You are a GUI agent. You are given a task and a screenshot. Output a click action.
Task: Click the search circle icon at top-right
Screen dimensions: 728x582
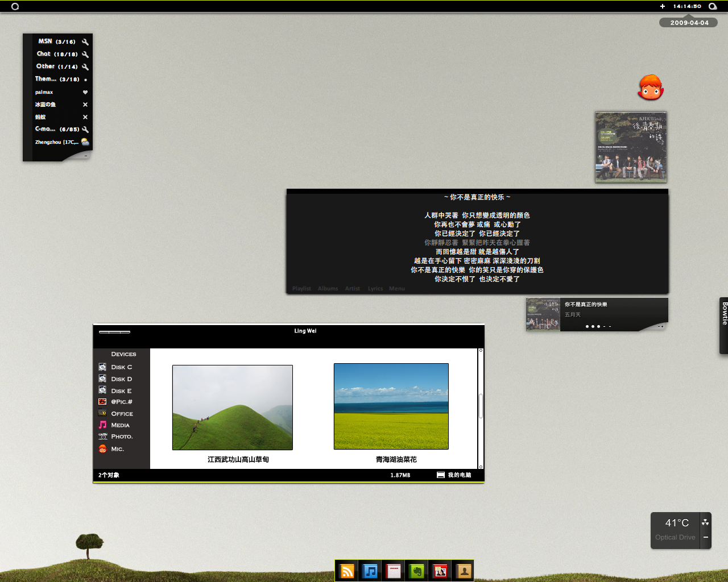713,6
